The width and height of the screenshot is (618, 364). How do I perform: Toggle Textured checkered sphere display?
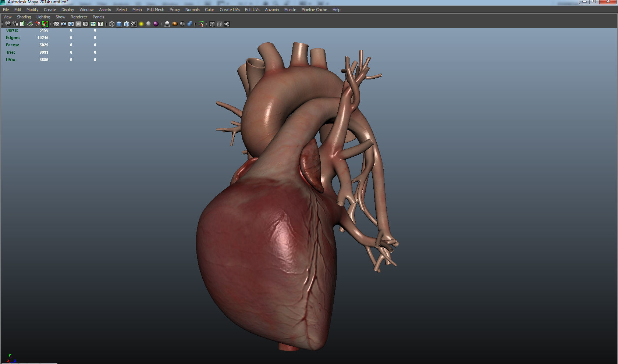(134, 24)
